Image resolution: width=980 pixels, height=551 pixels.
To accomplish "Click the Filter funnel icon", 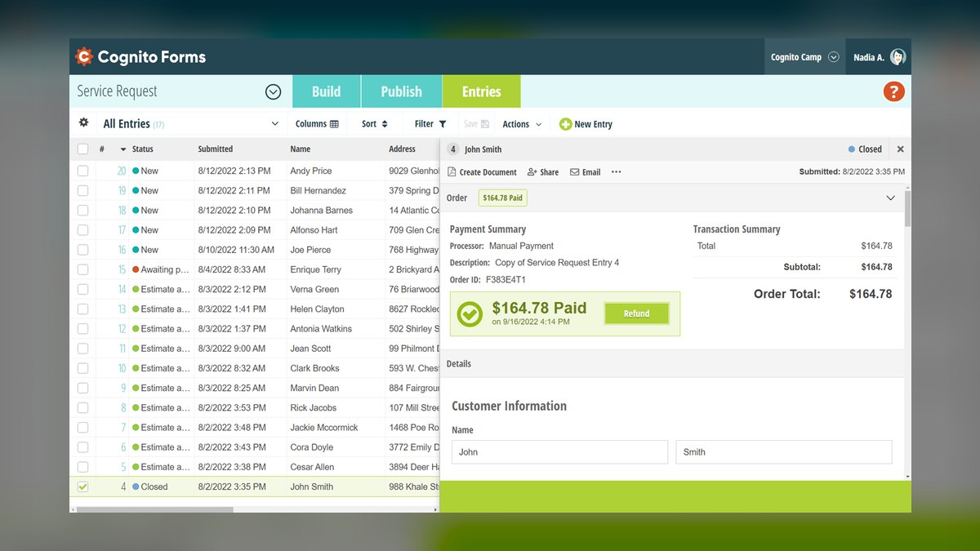I will pos(443,124).
